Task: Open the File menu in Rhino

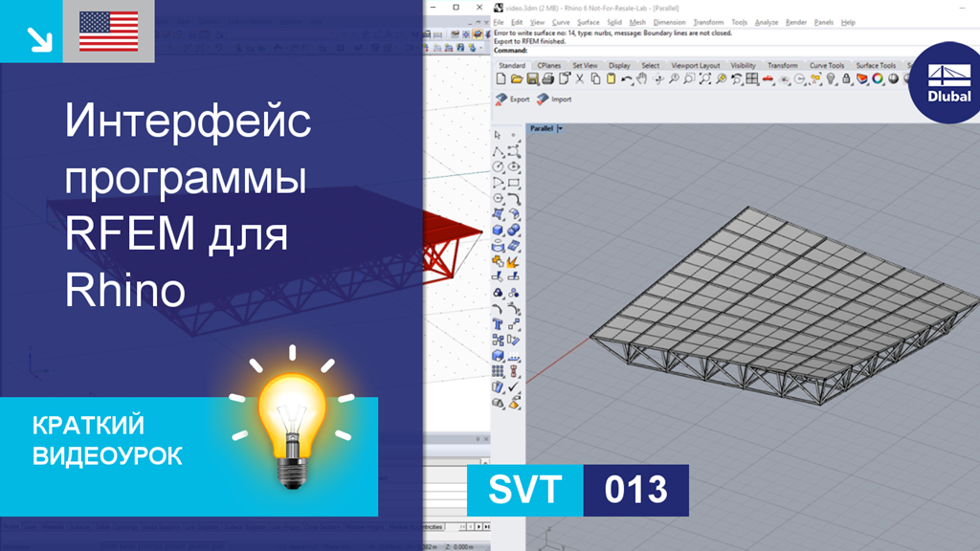Action: [x=498, y=23]
